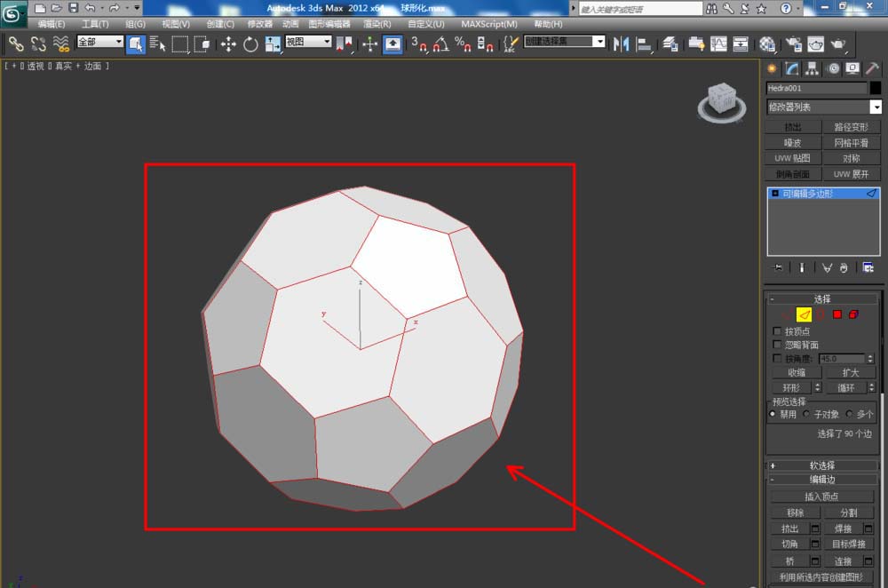Open the 3ds Max application menu logo
This screenshot has height=588, width=888.
(x=12, y=13)
